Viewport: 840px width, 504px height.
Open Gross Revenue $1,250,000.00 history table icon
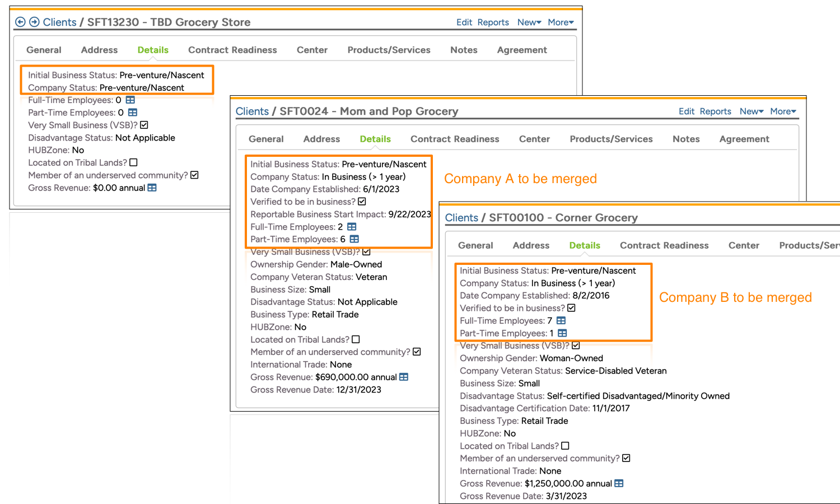pyautogui.click(x=619, y=483)
